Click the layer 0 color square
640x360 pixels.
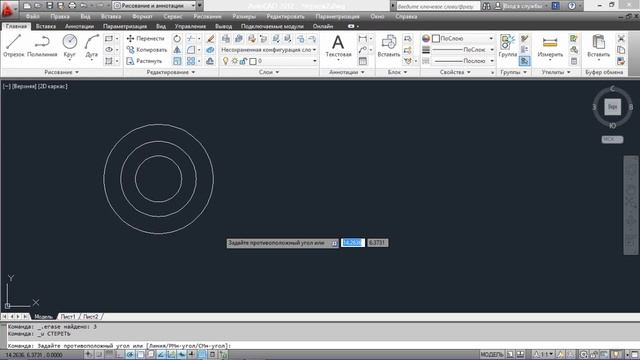253,61
